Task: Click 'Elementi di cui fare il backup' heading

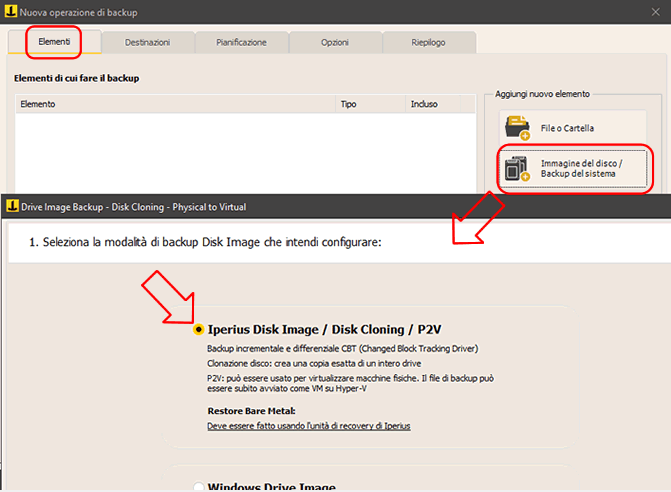Action: point(77,78)
